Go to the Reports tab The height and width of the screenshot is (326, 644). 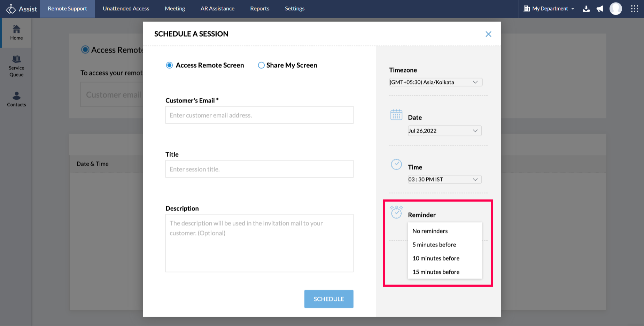(259, 9)
